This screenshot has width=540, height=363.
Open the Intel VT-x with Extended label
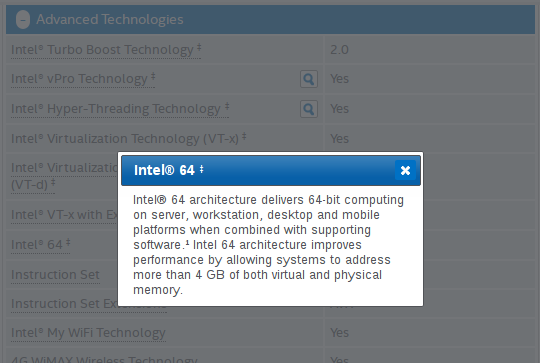click(x=64, y=215)
